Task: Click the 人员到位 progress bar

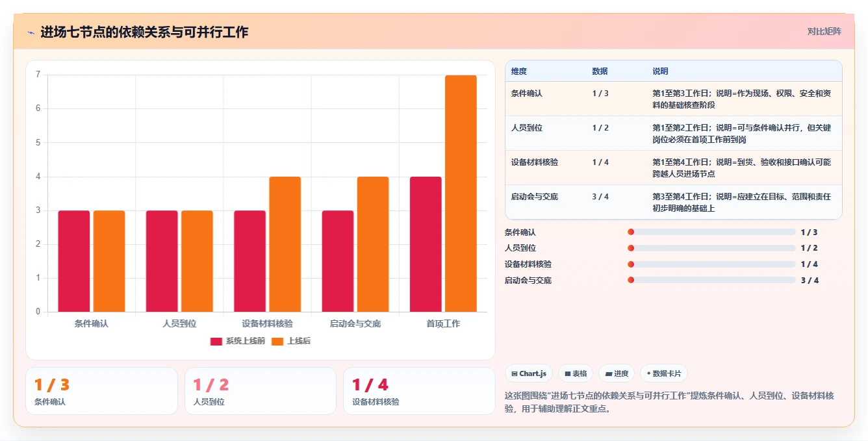Action: [x=711, y=248]
